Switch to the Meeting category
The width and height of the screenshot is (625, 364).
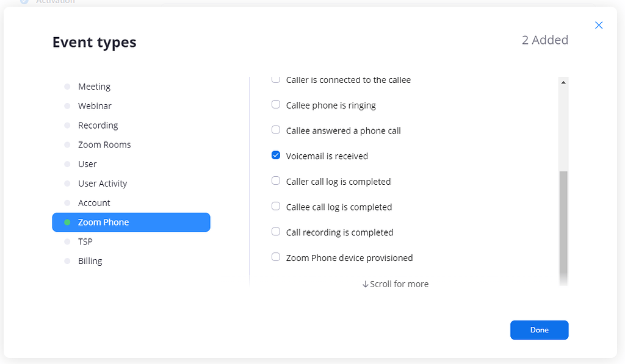(x=94, y=86)
